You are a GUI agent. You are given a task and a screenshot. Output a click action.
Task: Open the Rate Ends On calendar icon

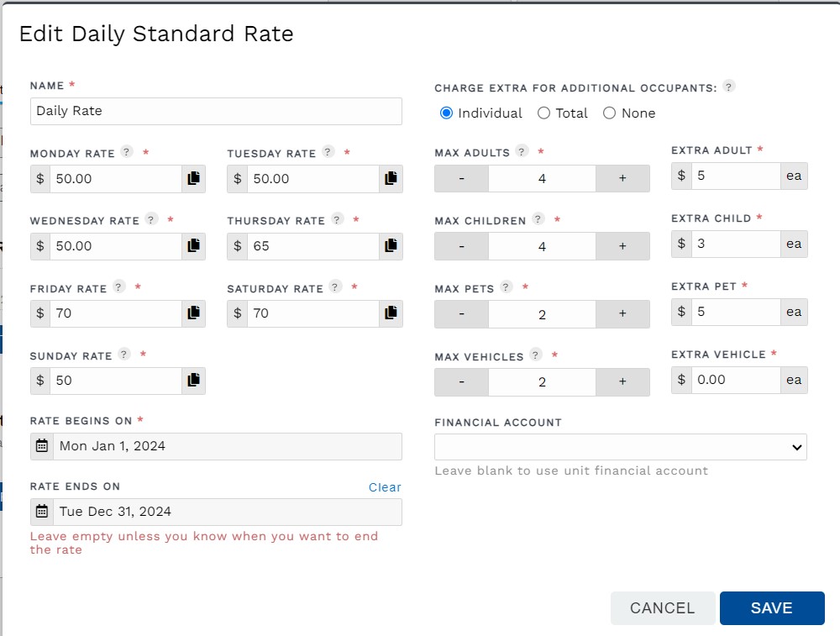click(x=41, y=512)
